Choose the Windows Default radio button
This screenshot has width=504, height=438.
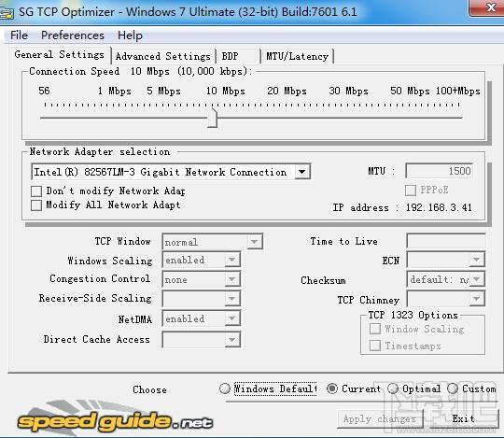(x=225, y=389)
